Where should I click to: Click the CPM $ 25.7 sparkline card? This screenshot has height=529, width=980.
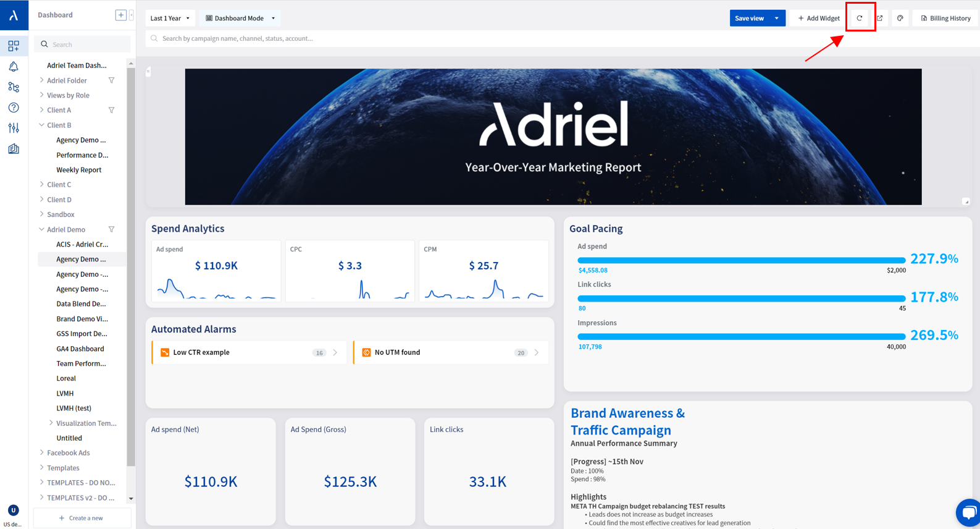point(484,271)
